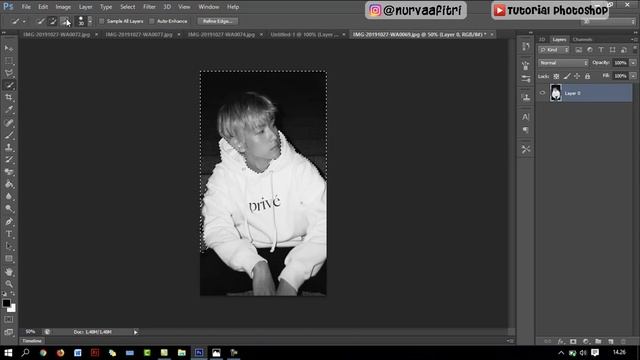
Task: Select the Hand tool
Action: [x=9, y=272]
